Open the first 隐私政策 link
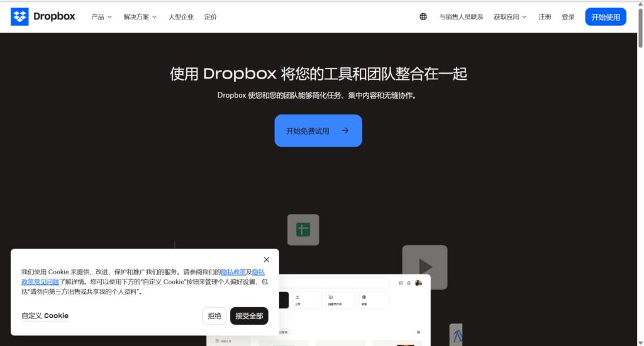The width and height of the screenshot is (644, 346). tap(233, 272)
